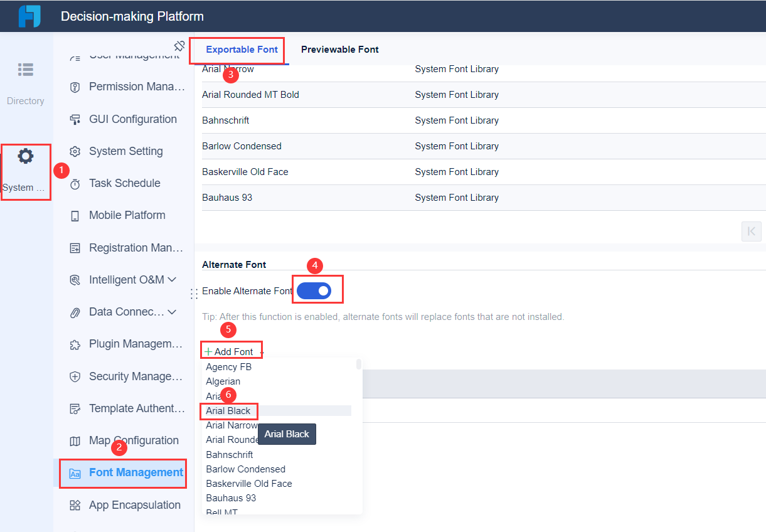Select Algerian in the font list
This screenshot has width=766, height=532.
tap(277, 381)
